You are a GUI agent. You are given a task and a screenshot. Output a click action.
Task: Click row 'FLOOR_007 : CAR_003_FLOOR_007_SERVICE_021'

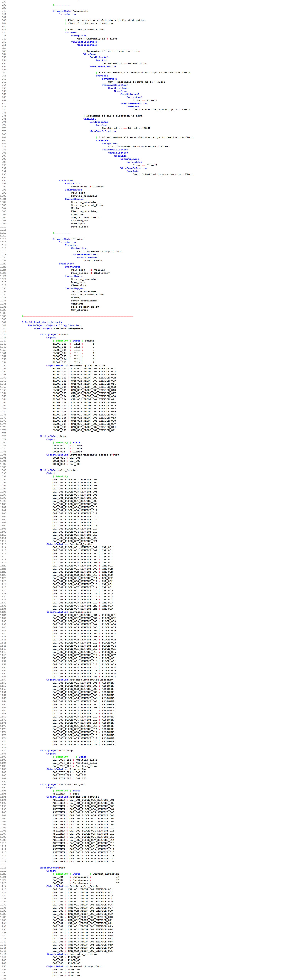84,430
